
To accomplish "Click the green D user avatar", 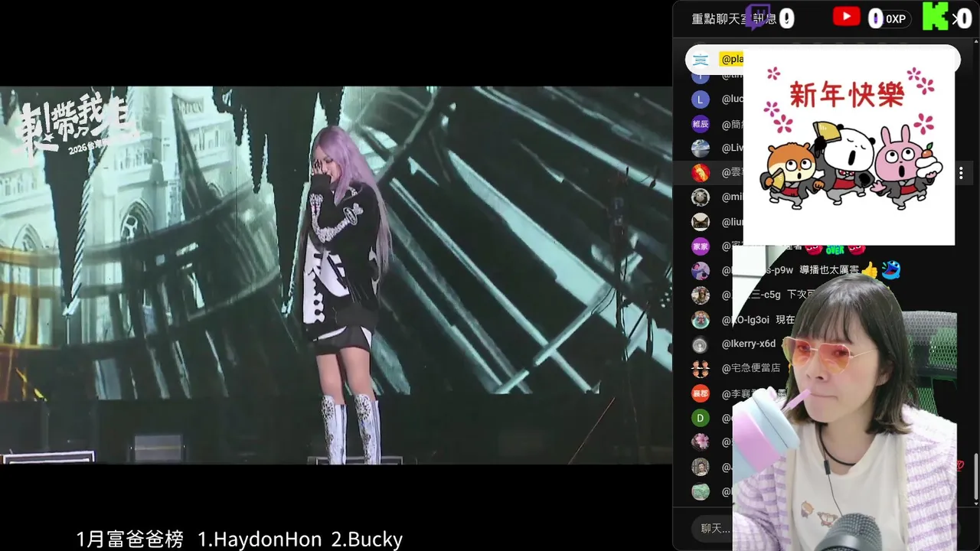I will 701,418.
